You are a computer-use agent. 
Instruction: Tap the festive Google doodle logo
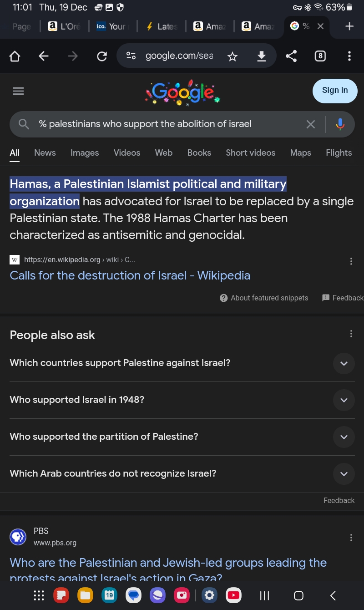(182, 91)
